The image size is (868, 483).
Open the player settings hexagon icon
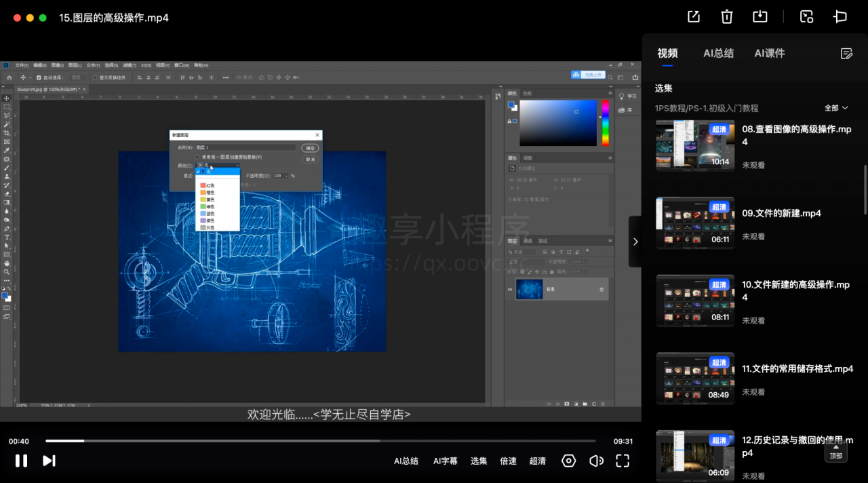[568, 461]
